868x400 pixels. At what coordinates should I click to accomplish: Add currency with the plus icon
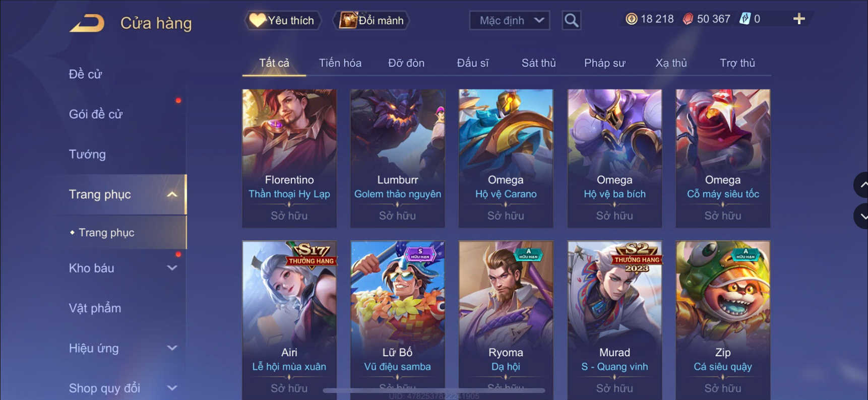coord(799,19)
